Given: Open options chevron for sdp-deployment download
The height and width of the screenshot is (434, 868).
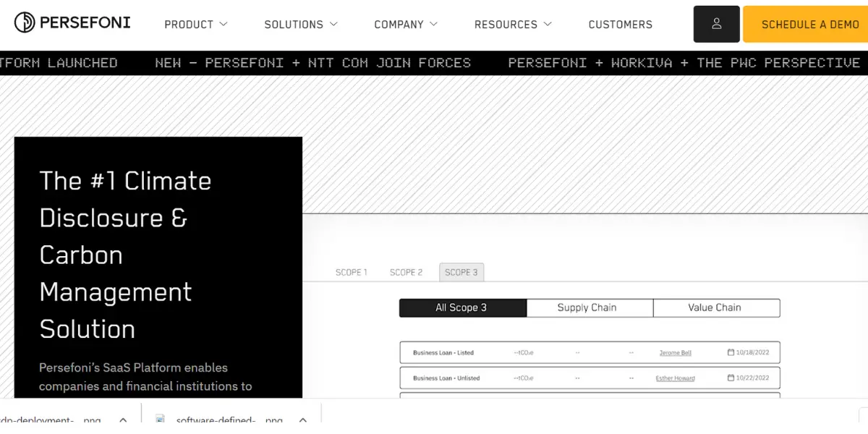Looking at the screenshot, I should tap(123, 420).
